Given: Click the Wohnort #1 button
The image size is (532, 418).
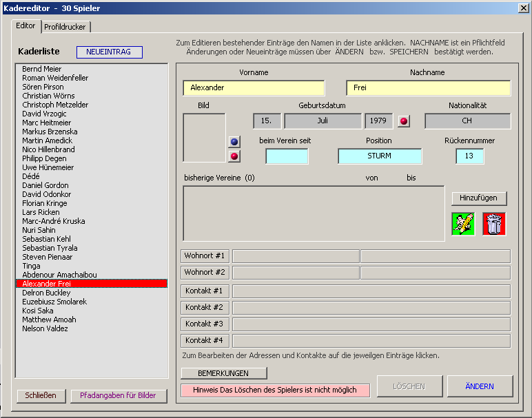Looking at the screenshot, I should pyautogui.click(x=205, y=256).
